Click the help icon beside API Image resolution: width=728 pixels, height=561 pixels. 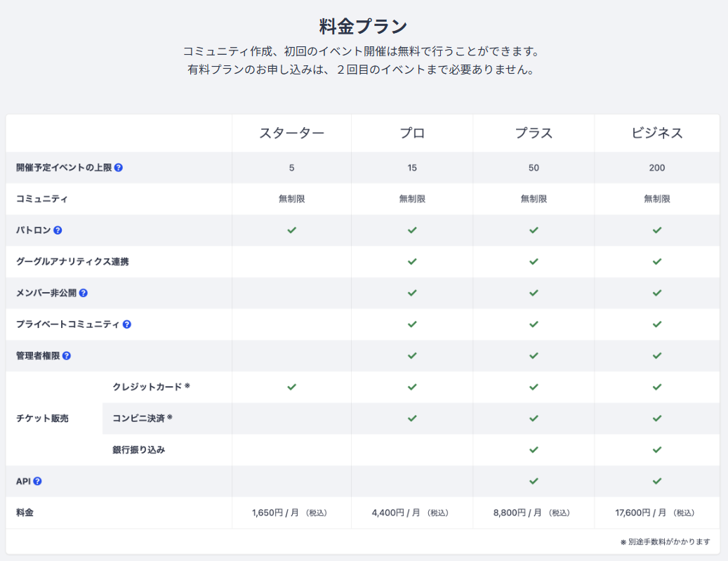coord(38,481)
